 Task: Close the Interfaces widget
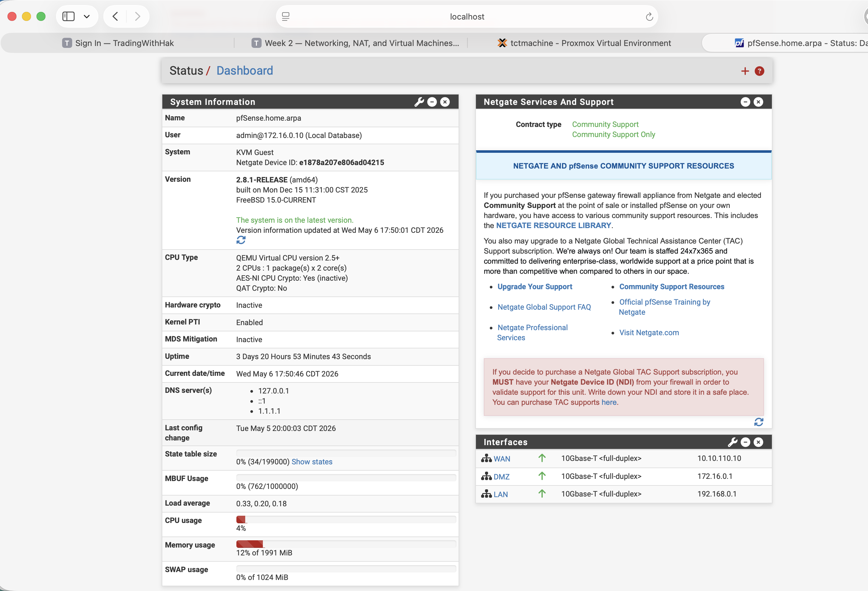coord(758,442)
